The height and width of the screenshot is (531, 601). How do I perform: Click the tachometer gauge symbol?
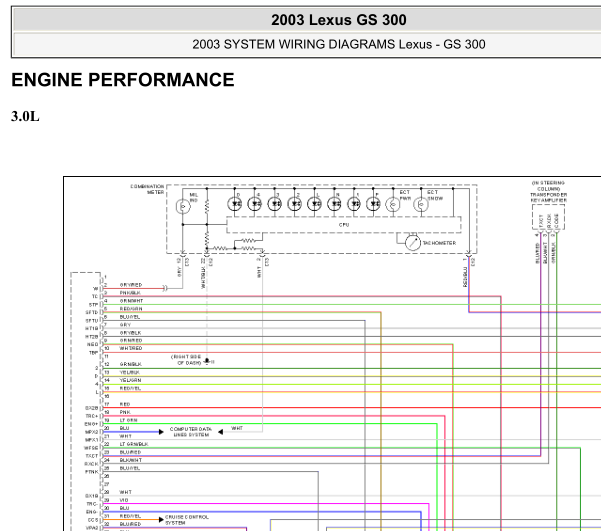[x=413, y=242]
